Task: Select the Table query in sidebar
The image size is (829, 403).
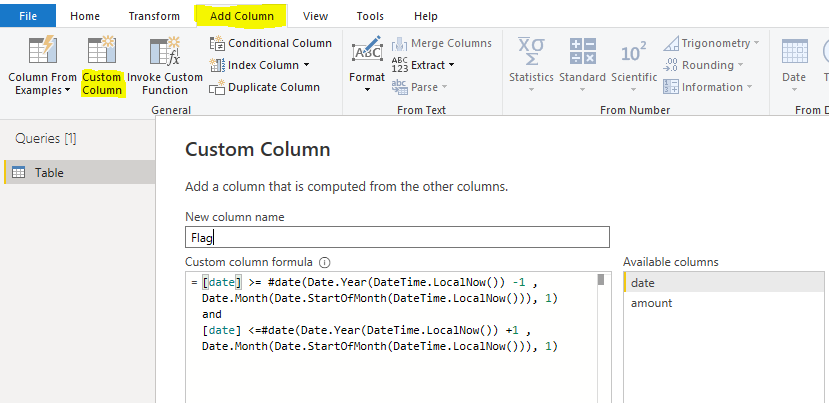Action: coord(49,173)
